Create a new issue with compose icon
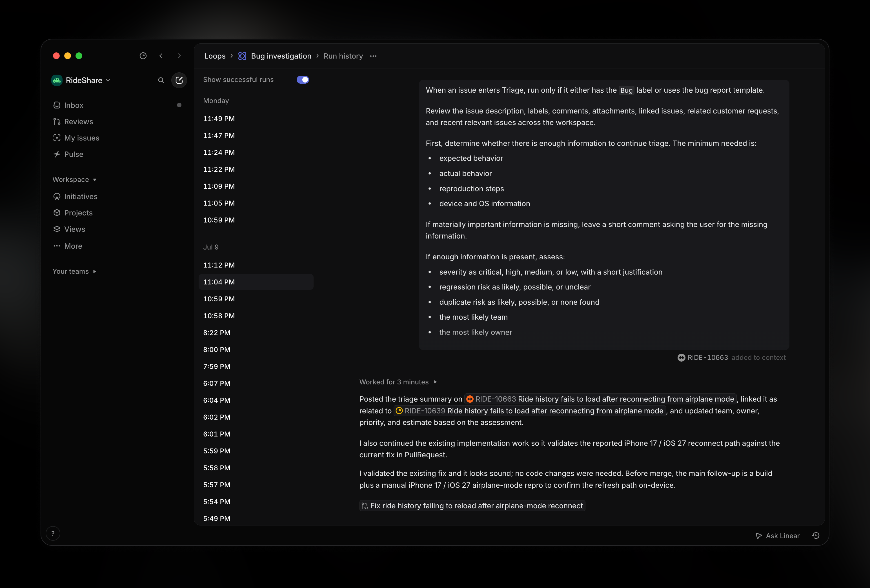This screenshot has height=588, width=870. click(x=179, y=80)
